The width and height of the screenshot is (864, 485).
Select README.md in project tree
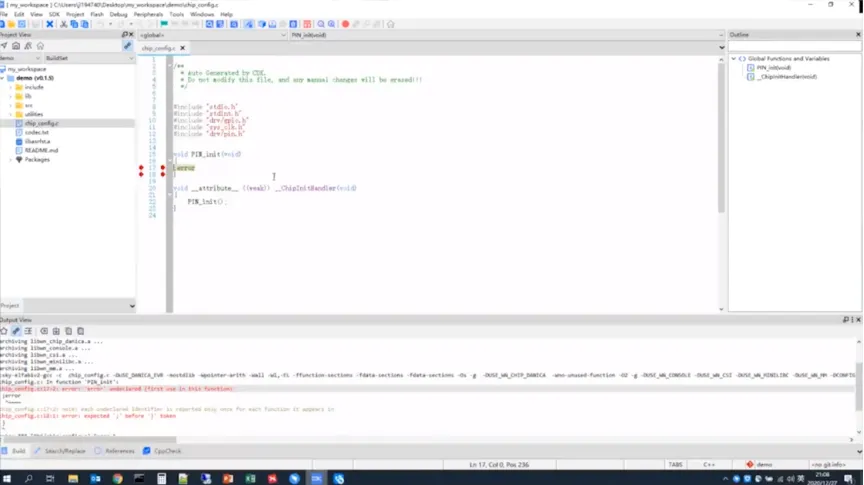click(41, 150)
